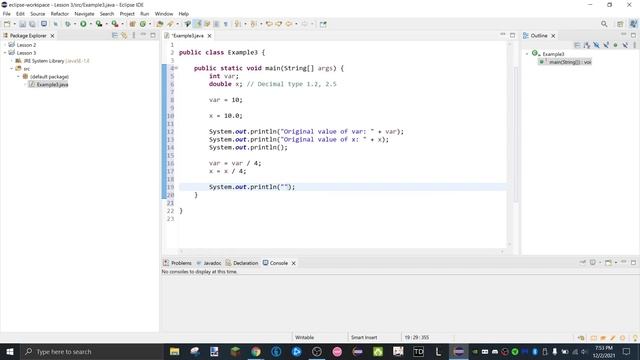Collapse the src folder node
This screenshot has width=640, height=360.
(x=12, y=69)
